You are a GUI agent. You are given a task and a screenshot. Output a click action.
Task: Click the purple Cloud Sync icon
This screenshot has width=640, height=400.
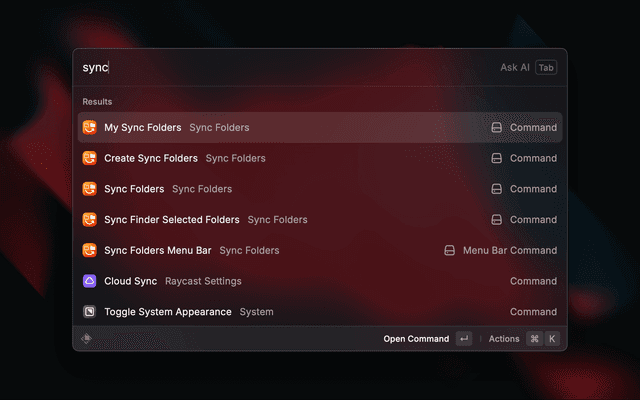89,281
